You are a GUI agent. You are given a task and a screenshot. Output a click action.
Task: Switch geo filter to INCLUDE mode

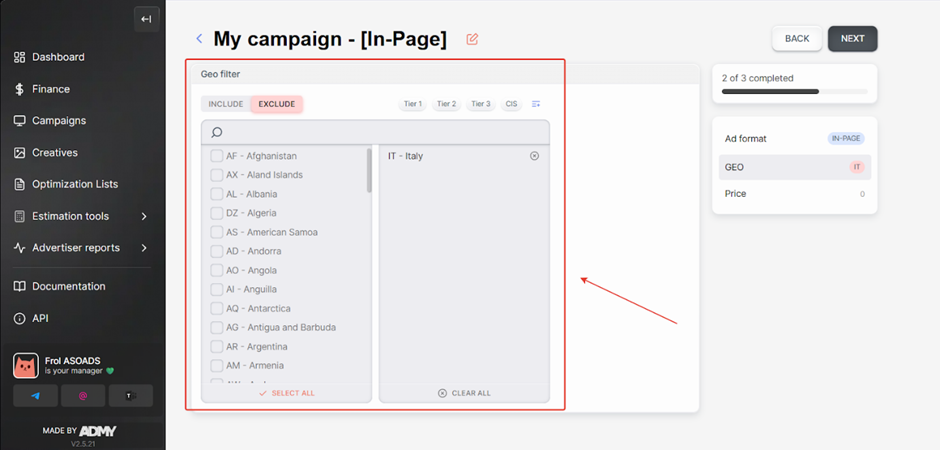226,104
